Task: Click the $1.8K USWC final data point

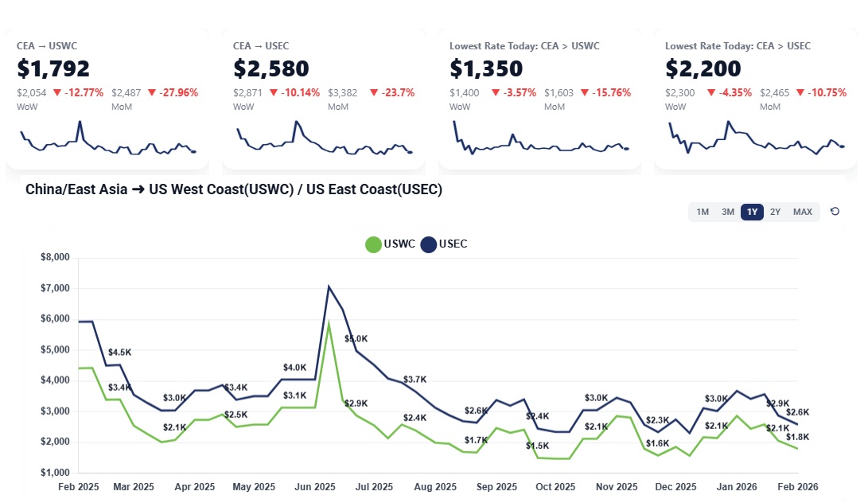Action: (x=797, y=448)
